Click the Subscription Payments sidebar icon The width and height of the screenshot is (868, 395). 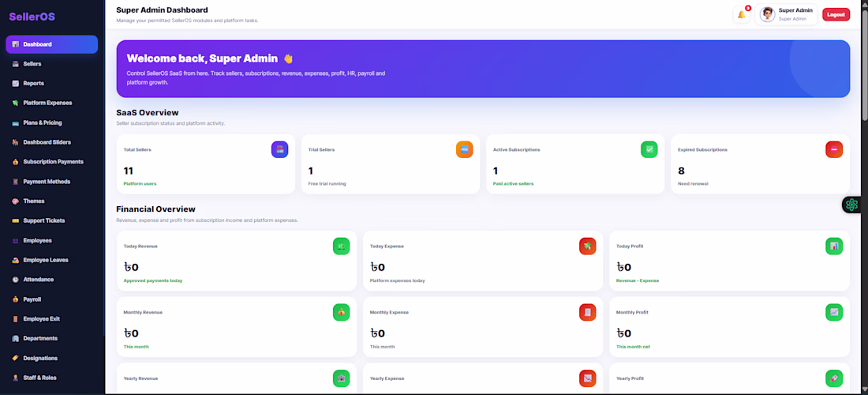point(16,162)
